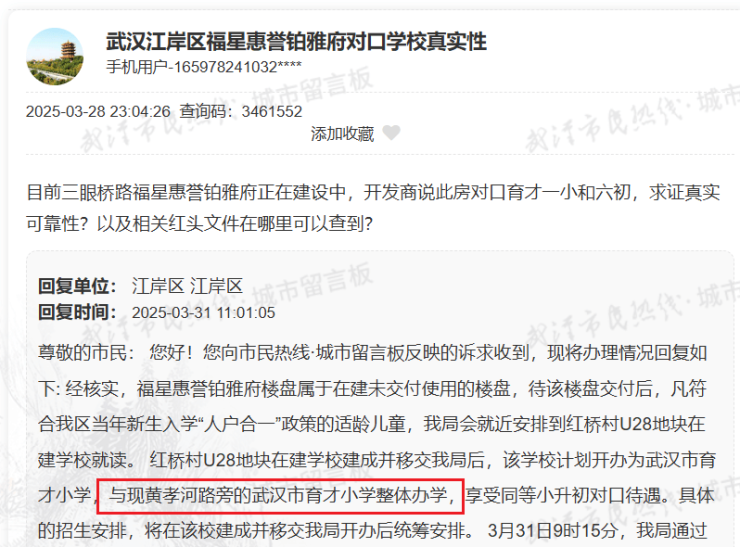Click the text 3月31日9时15分 in the last line
This screenshot has height=547, width=740.
[x=553, y=531]
